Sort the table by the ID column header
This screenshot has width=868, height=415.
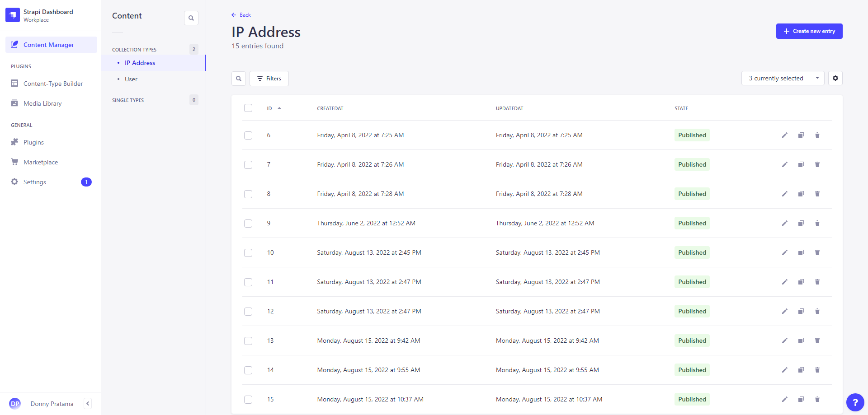point(270,108)
